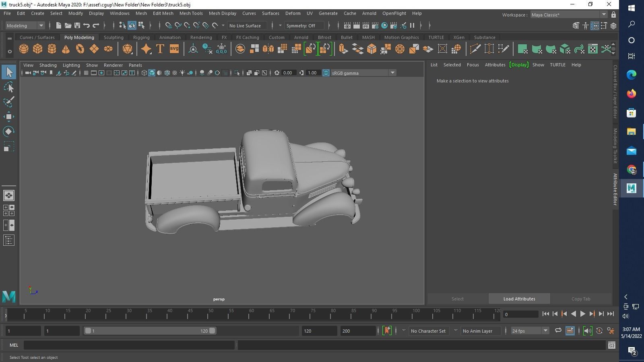Select the Rotate tool in the toolbox
This screenshot has width=644, height=362.
click(8, 132)
